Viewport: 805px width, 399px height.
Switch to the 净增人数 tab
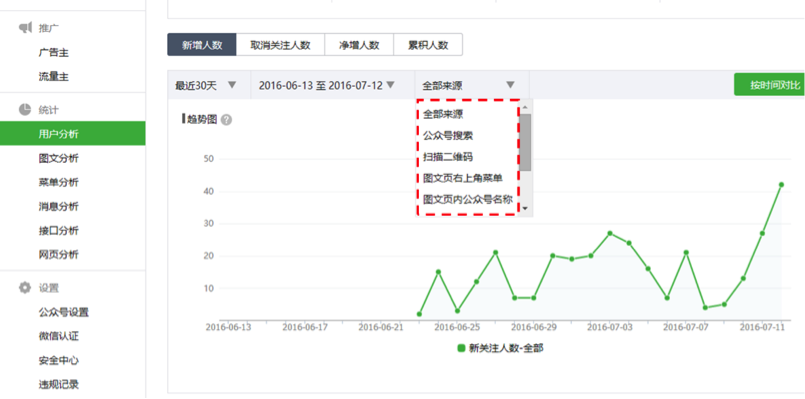pyautogui.click(x=359, y=45)
